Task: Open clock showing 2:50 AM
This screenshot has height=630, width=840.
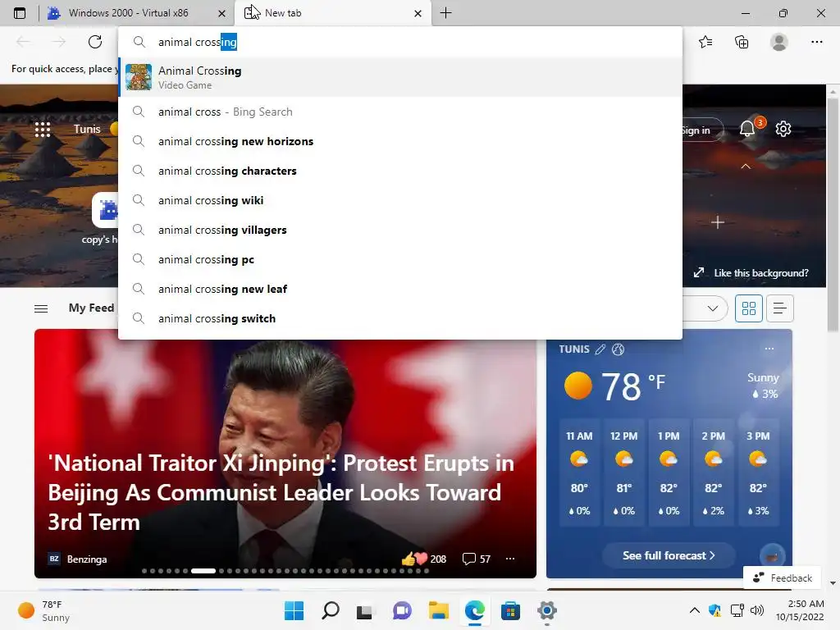Action: click(x=799, y=610)
